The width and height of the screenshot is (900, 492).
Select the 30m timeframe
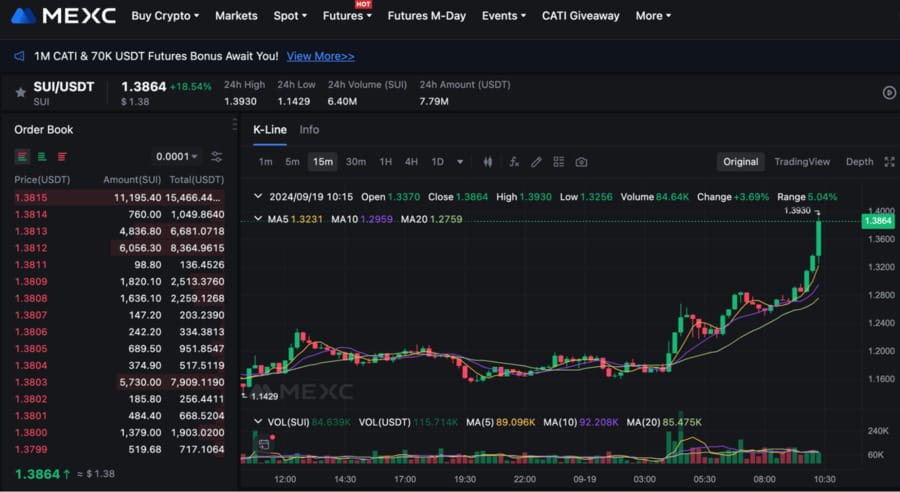click(x=356, y=162)
